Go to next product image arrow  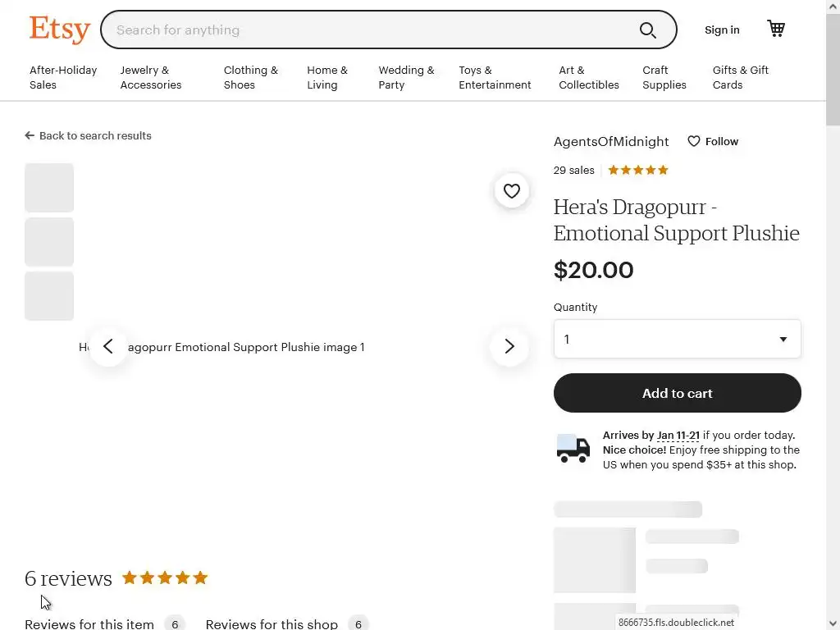509,346
